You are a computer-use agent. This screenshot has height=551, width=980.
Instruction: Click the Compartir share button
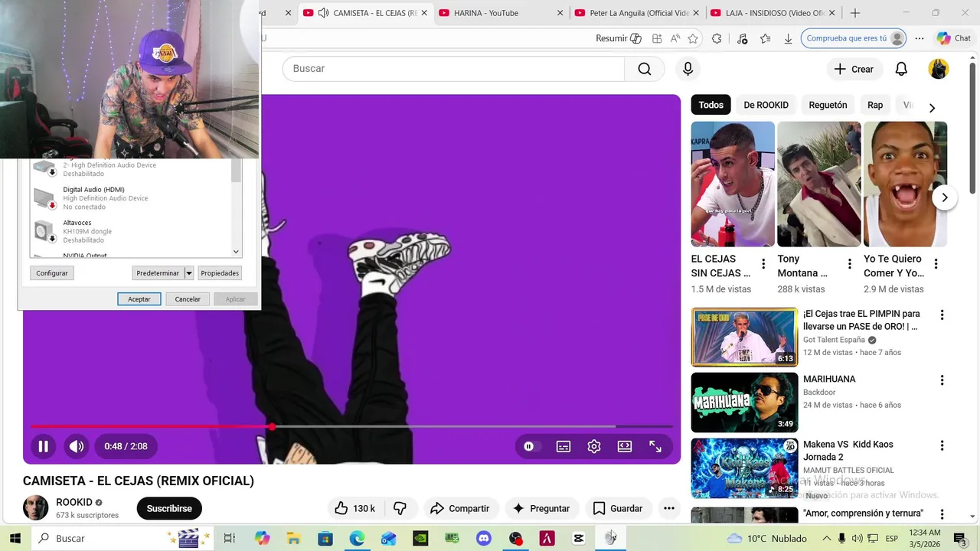coord(460,508)
